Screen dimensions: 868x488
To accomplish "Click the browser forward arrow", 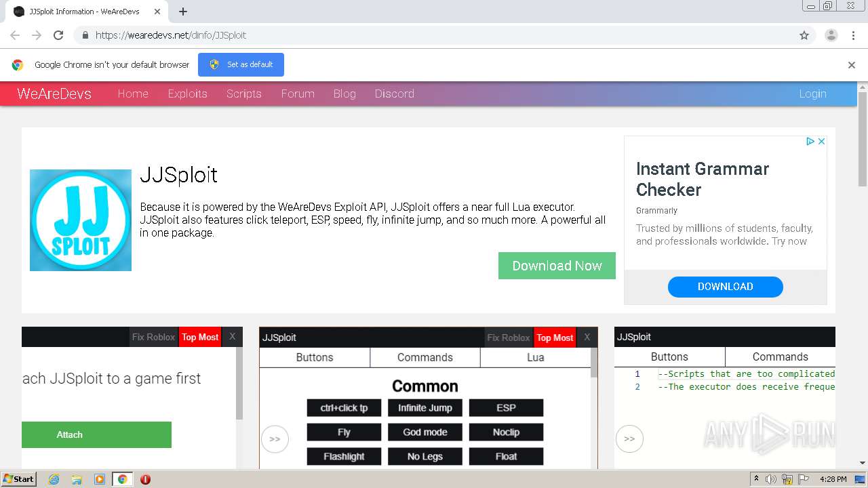I will tap(37, 35).
